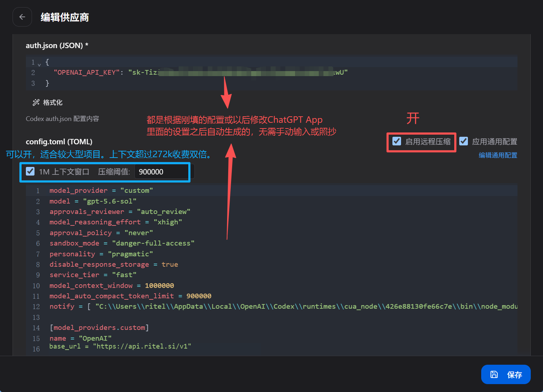543x392 pixels.
Task: Click the Codex auth.json 配置内容 description
Action: pos(63,119)
